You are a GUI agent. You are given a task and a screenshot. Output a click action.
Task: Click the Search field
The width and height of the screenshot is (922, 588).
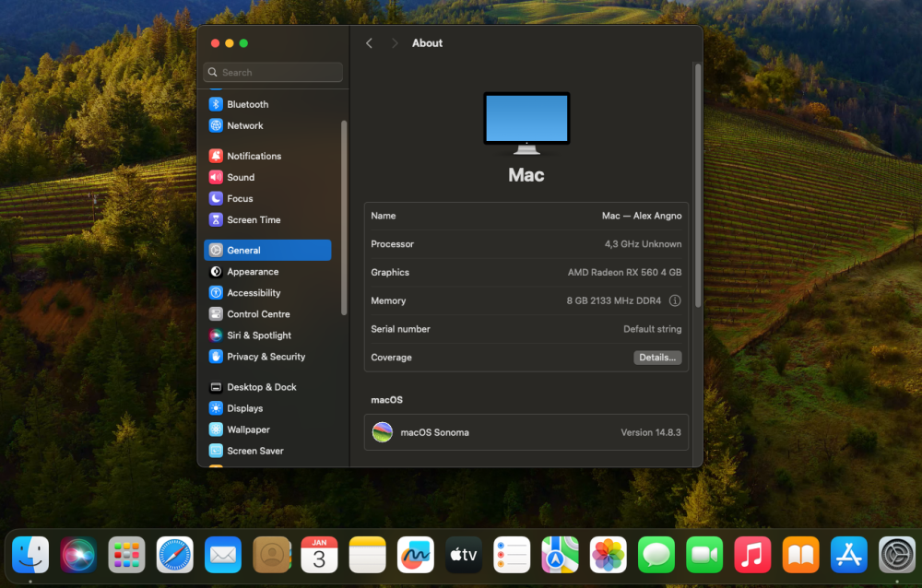click(x=273, y=72)
